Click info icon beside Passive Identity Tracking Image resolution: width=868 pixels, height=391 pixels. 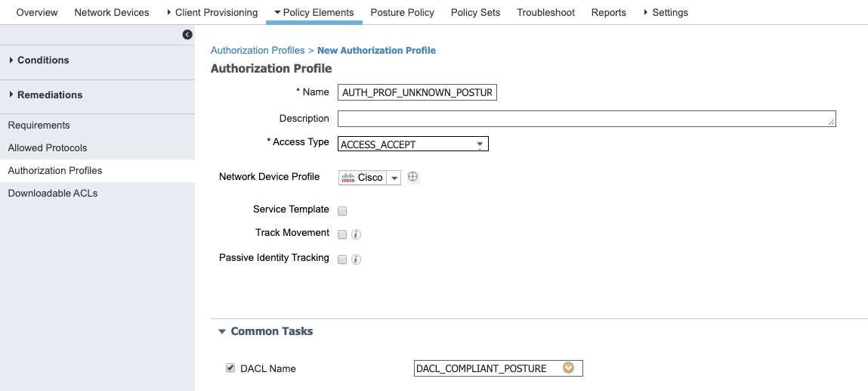coord(357,259)
